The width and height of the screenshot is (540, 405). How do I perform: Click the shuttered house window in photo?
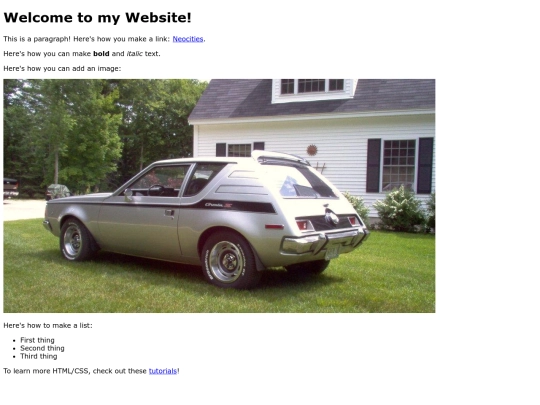coord(399,165)
